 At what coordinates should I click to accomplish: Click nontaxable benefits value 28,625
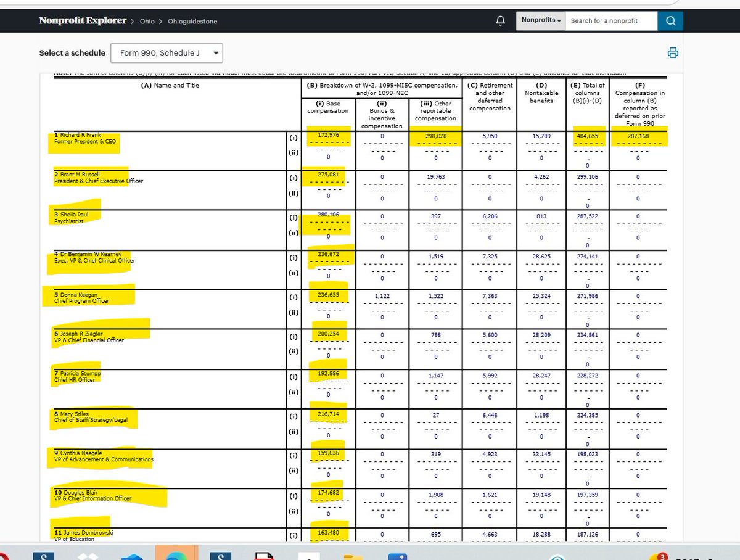[x=541, y=256]
